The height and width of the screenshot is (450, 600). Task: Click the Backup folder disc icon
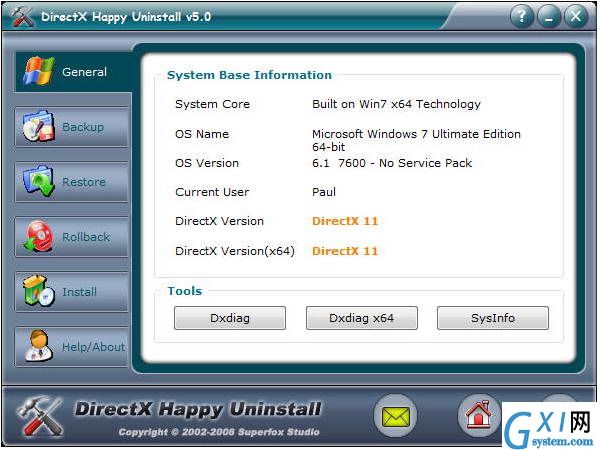pyautogui.click(x=38, y=127)
